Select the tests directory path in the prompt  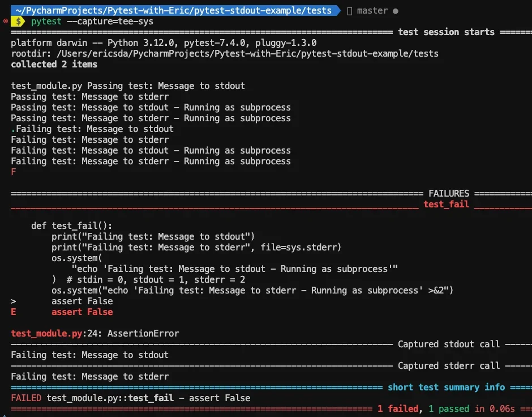point(173,11)
